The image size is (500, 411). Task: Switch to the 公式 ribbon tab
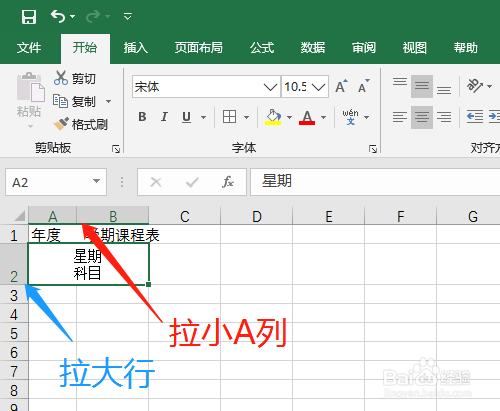(262, 48)
